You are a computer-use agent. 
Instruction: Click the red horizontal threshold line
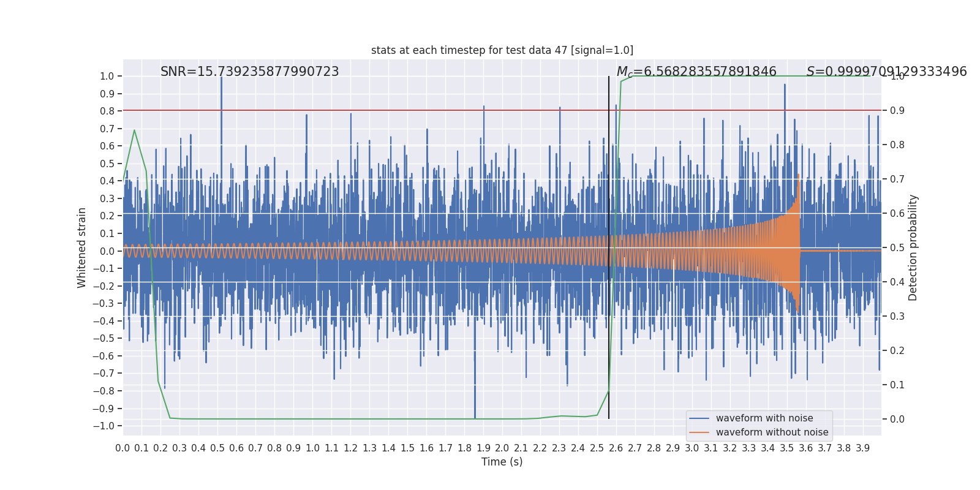(502, 110)
